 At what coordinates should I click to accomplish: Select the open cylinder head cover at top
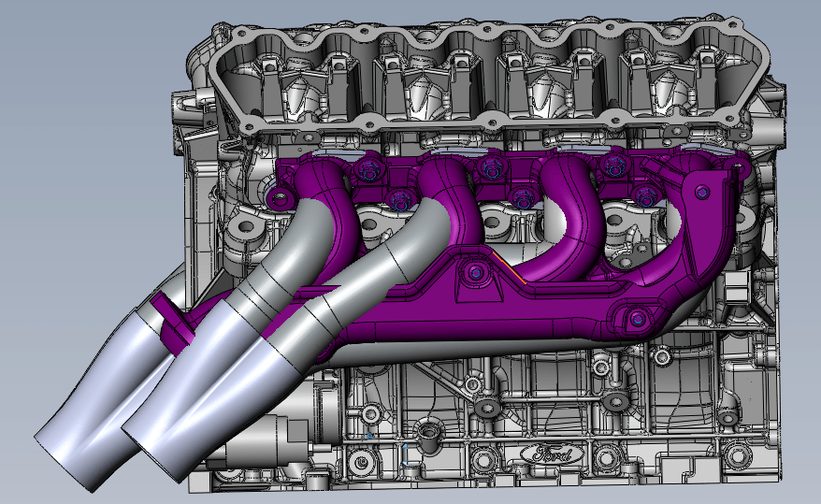coord(489,76)
